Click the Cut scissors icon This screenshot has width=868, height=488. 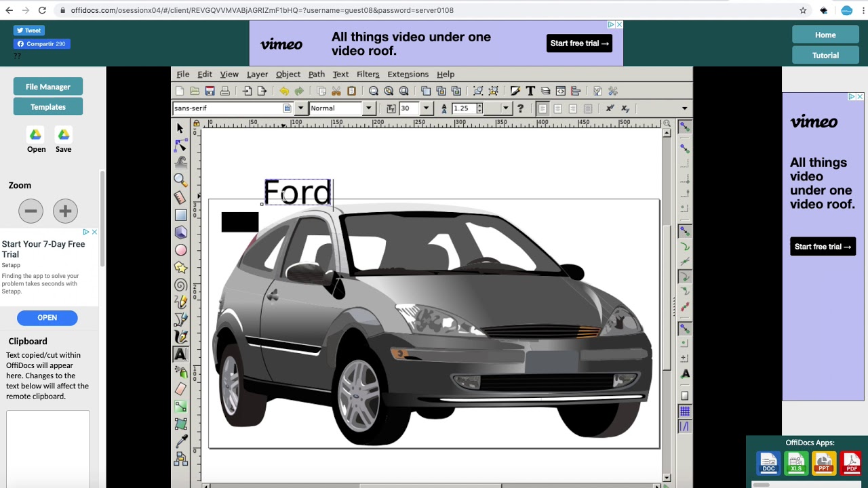[336, 91]
